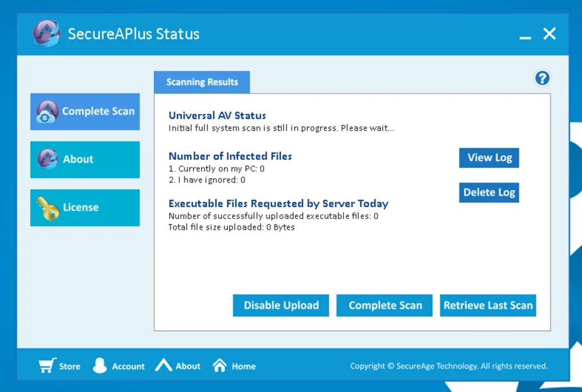This screenshot has width=582, height=392.
Task: Open the License page from the sidebar
Action: pos(84,207)
